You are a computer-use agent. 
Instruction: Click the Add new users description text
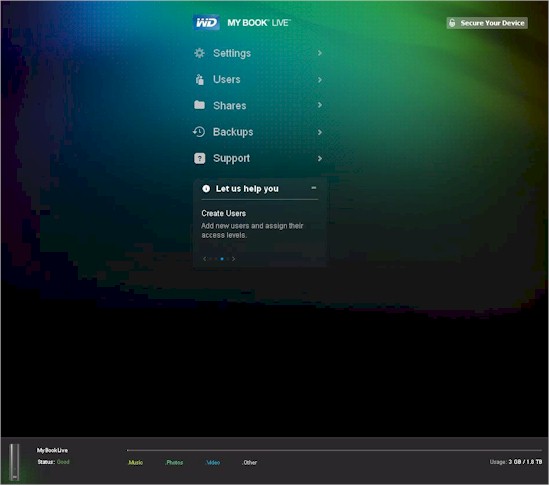(252, 230)
